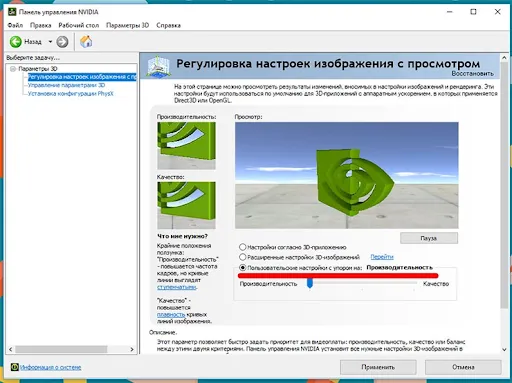The width and height of the screenshot is (512, 383).
Task: Open the Файл menu
Action: click(x=15, y=25)
